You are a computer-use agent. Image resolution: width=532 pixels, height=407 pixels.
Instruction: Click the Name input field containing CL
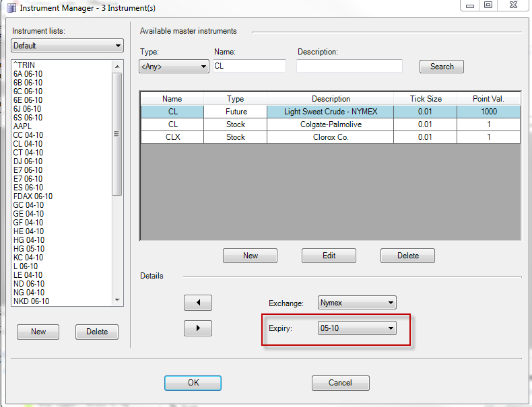click(x=249, y=66)
